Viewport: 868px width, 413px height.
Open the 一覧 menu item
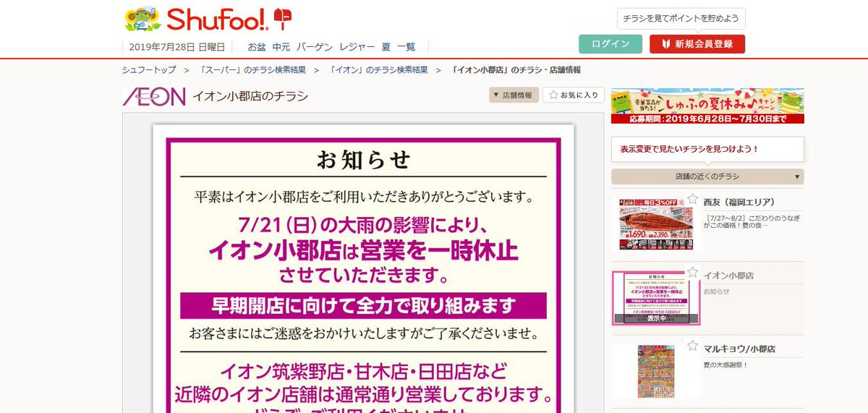(x=407, y=47)
